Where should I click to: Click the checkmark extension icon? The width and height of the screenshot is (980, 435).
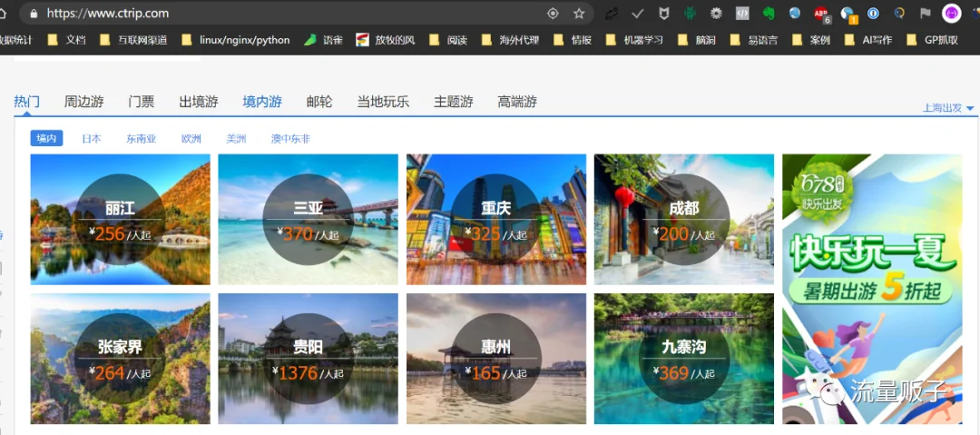(638, 13)
